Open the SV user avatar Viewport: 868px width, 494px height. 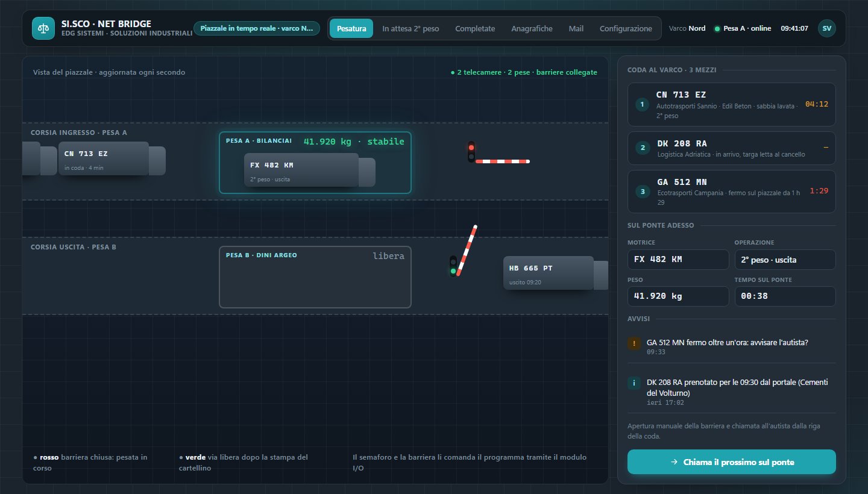point(827,28)
